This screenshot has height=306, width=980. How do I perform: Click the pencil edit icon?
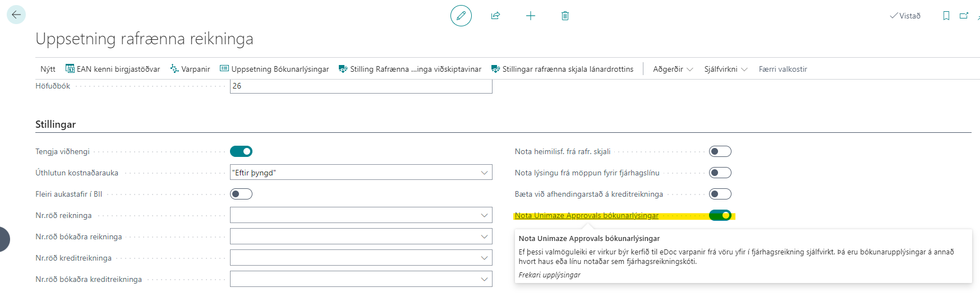(x=461, y=16)
